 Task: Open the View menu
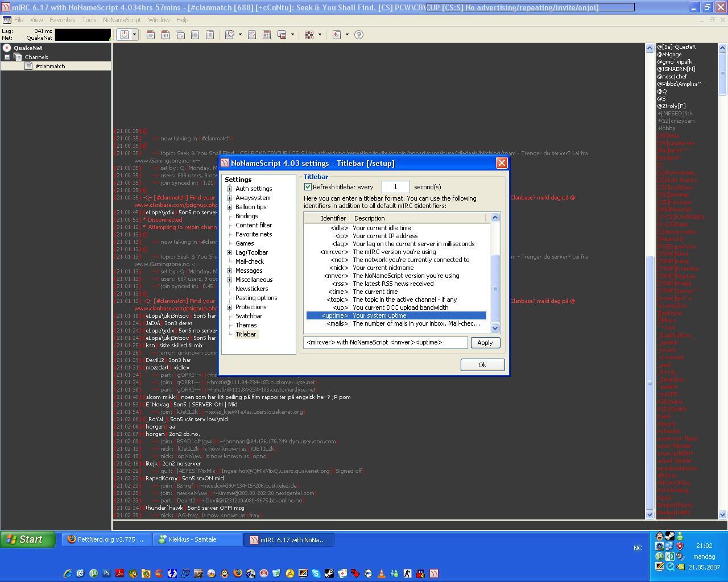[x=36, y=20]
